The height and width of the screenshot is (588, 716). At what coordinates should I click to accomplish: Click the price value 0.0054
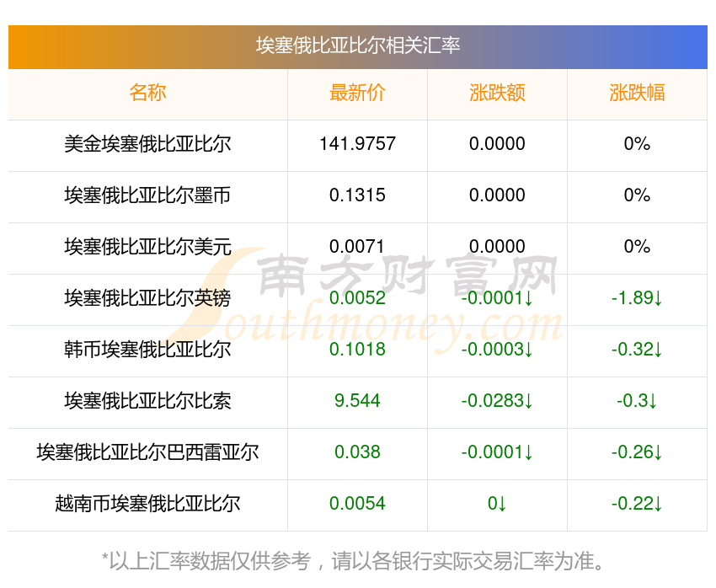[357, 504]
